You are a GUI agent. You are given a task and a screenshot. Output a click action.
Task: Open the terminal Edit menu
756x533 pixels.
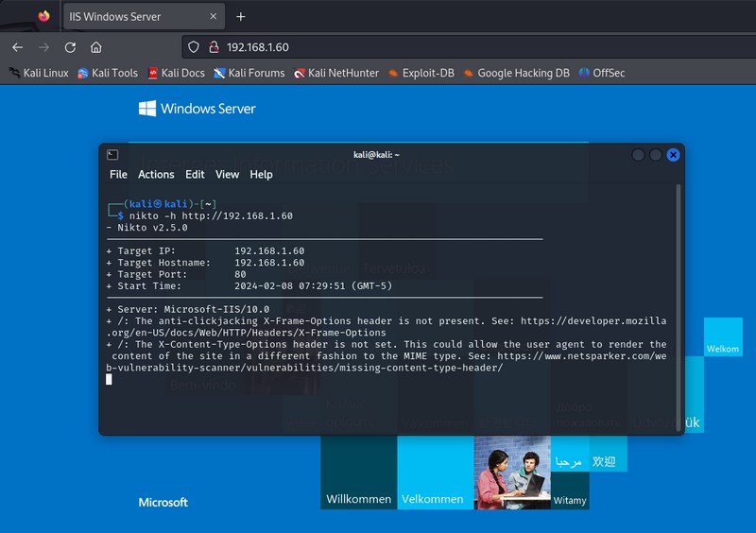coord(195,175)
